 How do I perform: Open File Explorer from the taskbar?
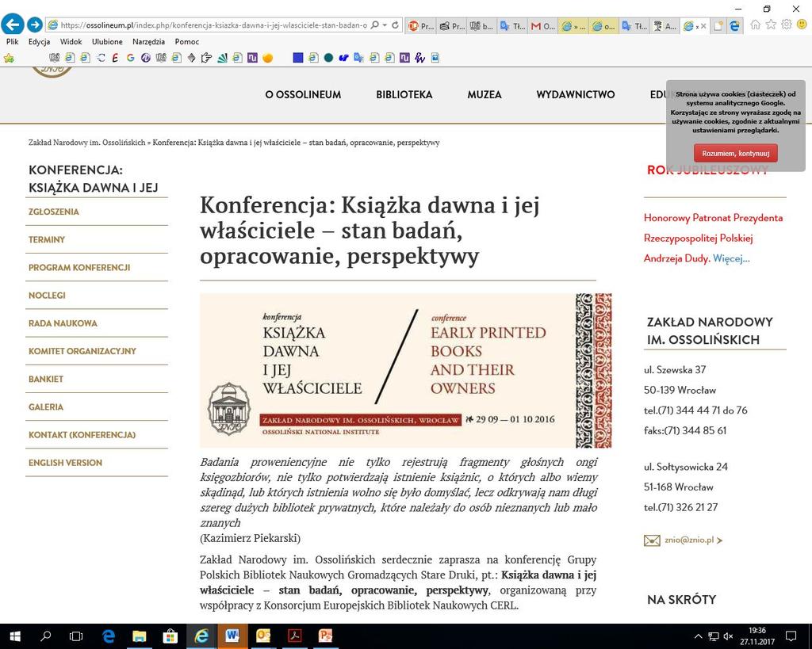tap(139, 636)
